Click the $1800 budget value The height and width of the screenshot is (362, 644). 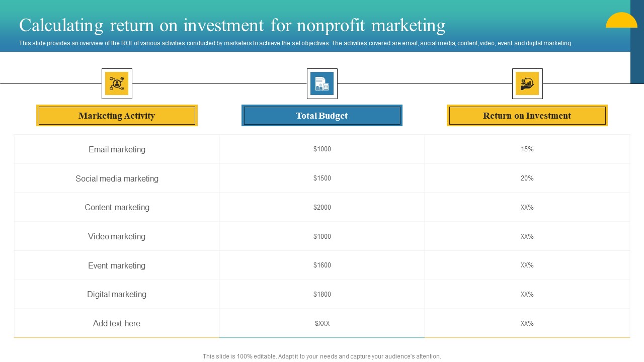[322, 294]
